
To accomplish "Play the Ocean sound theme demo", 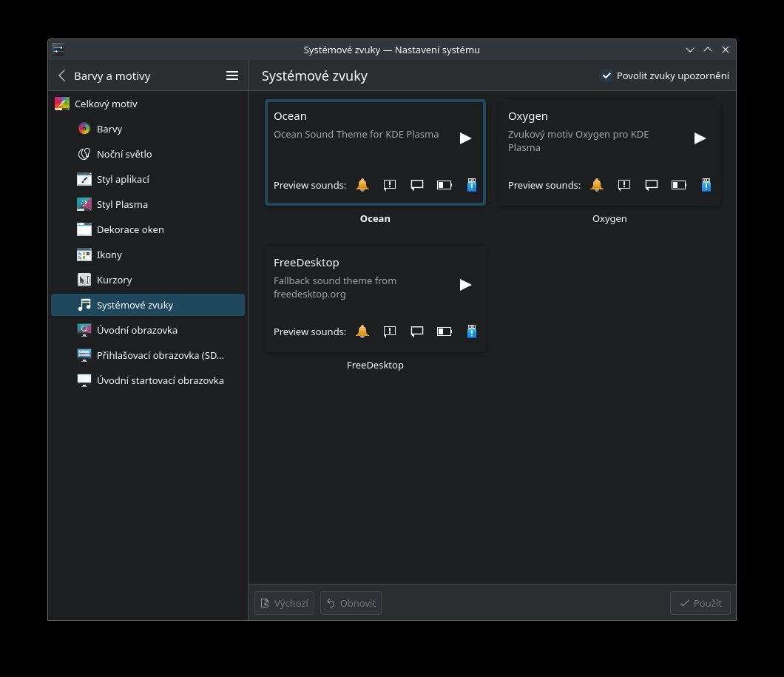I will [465, 138].
